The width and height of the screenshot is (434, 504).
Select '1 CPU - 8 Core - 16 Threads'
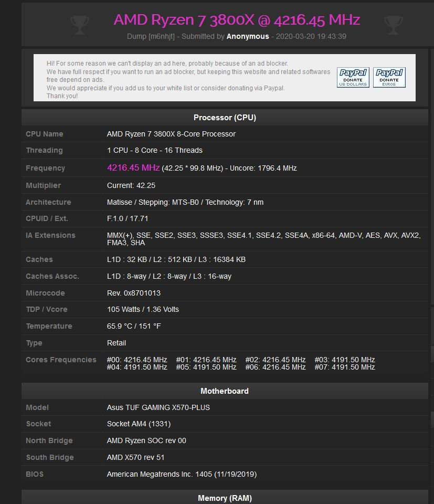point(154,151)
